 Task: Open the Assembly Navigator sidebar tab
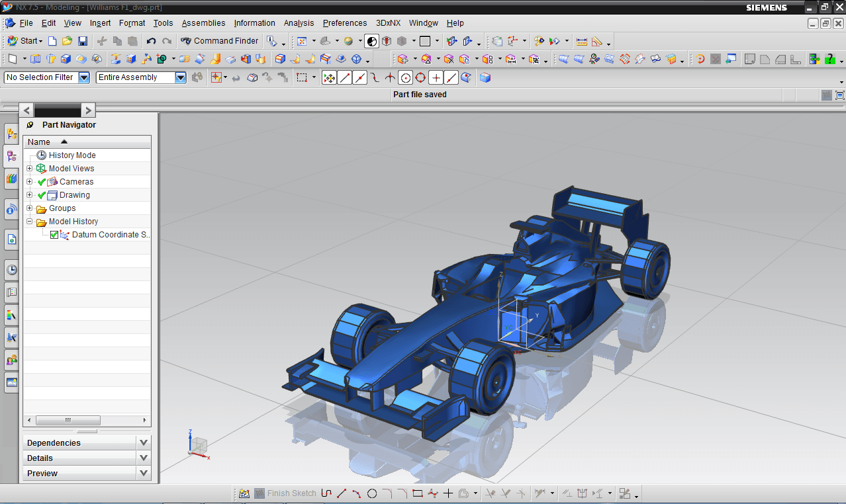11,134
